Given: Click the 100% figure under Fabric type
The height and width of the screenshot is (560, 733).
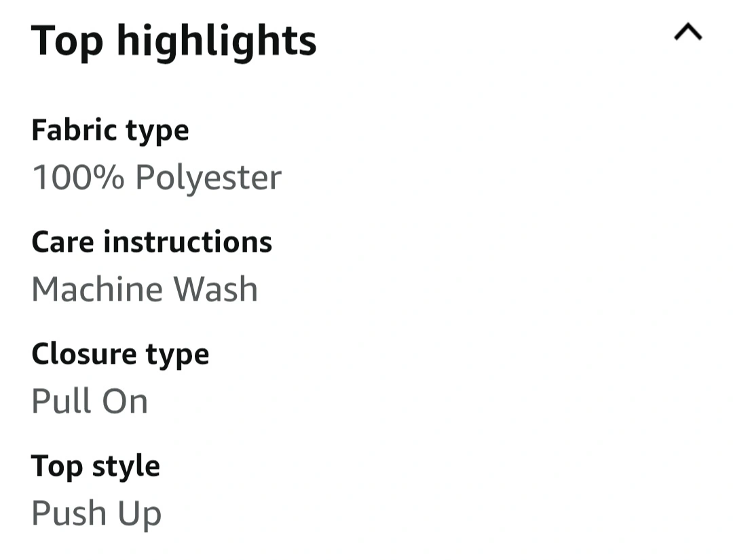Looking at the screenshot, I should [78, 178].
